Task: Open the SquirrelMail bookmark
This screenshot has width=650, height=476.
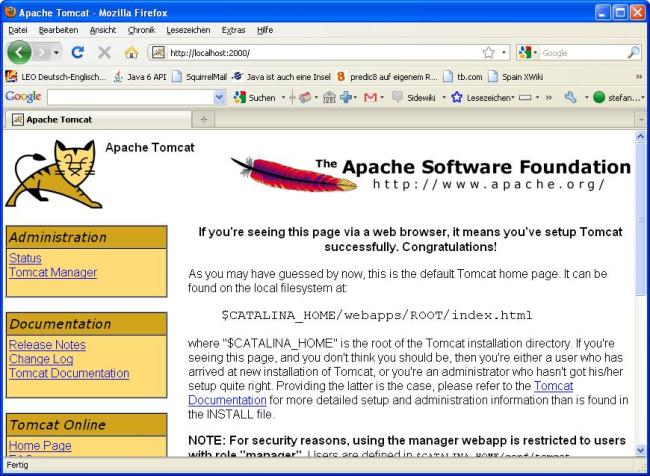Action: point(199,77)
